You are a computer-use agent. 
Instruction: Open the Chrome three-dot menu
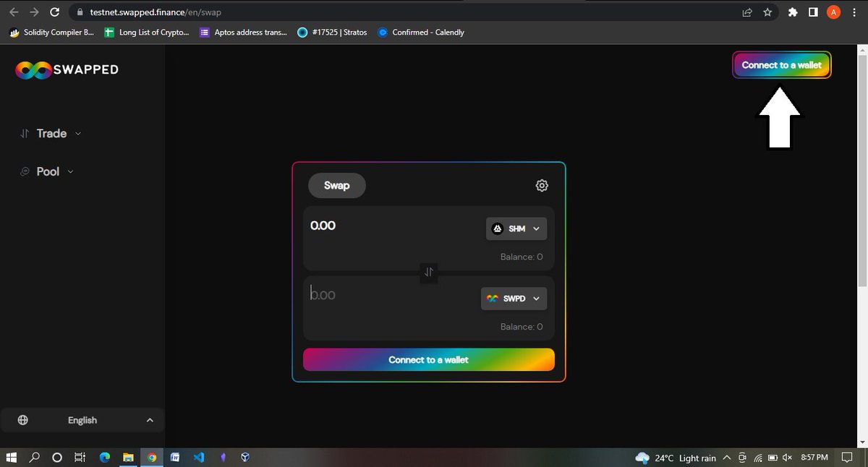pyautogui.click(x=853, y=12)
